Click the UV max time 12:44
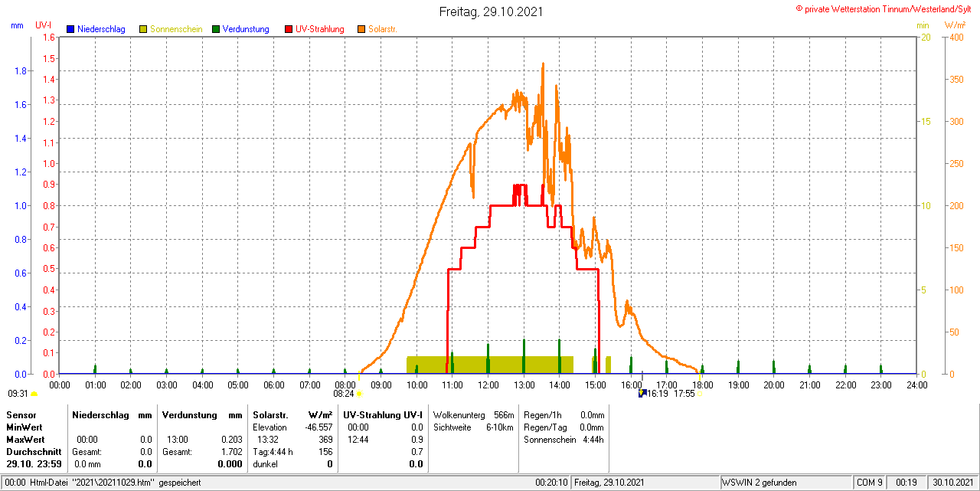Screen dimensions: 980x491 coord(358,440)
